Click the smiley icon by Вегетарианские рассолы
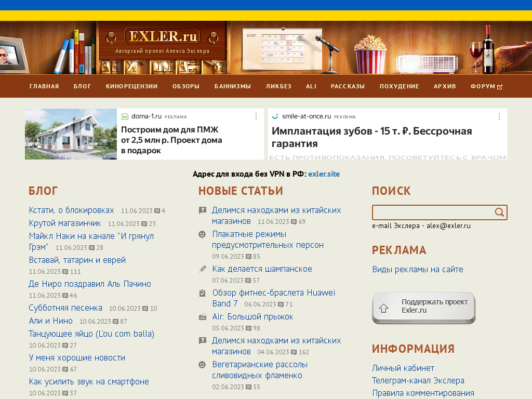 click(202, 365)
